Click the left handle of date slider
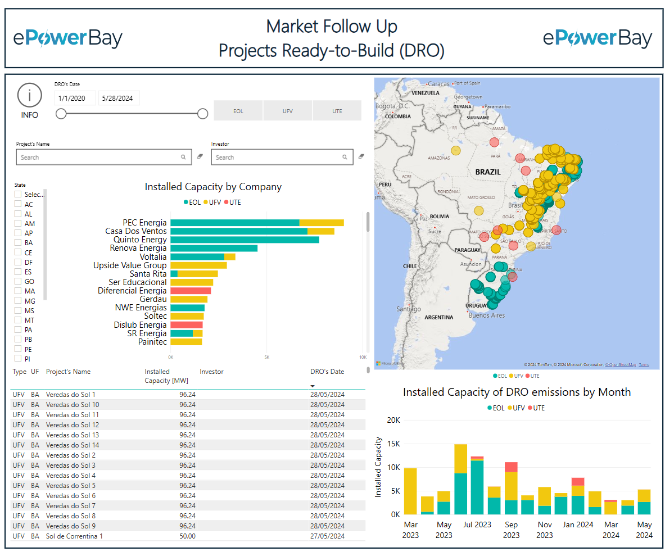 pos(61,113)
